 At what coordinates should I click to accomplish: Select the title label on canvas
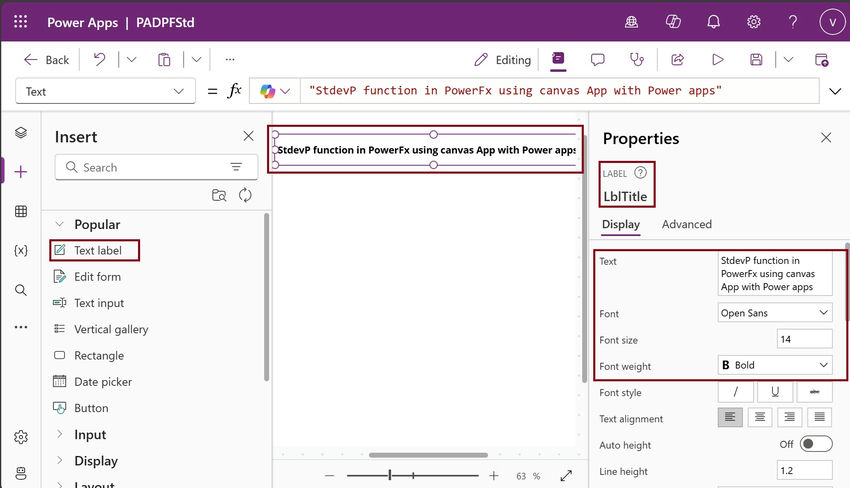(426, 150)
